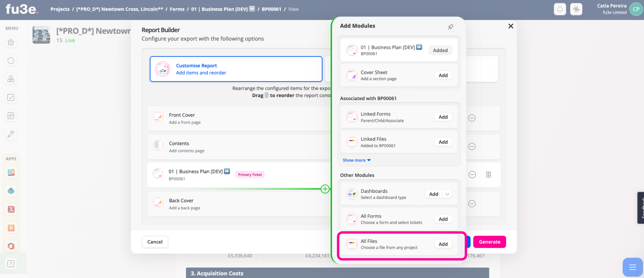Launch the SharePoint app icon

point(11,191)
